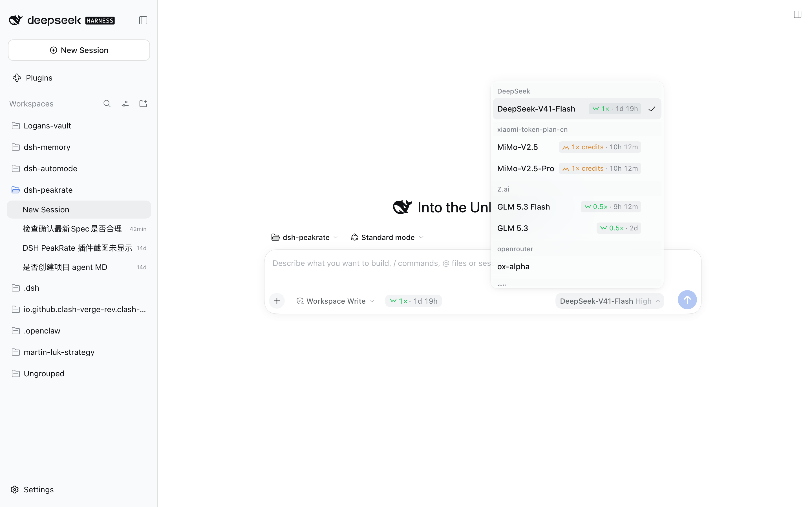
Task: Open workspace filter sliders icon
Action: tap(125, 104)
